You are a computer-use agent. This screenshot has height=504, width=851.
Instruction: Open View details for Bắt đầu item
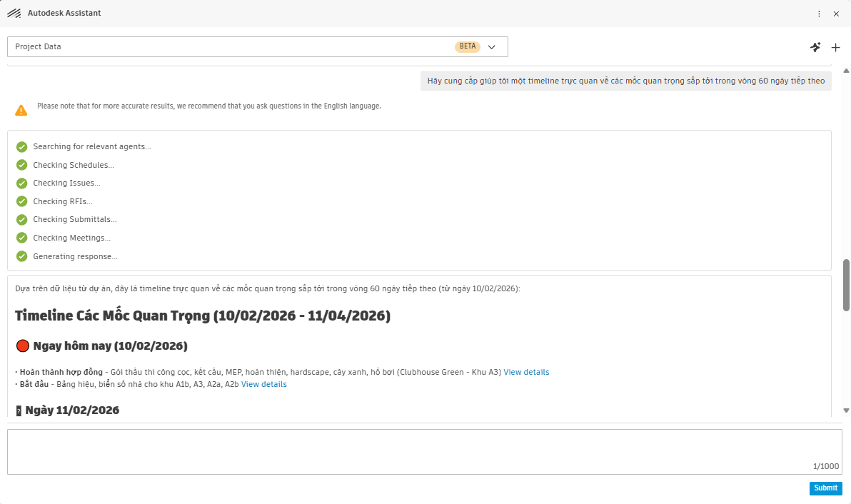tap(263, 384)
